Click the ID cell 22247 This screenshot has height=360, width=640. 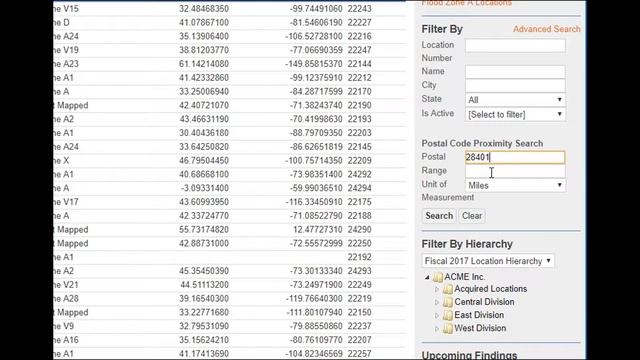360,50
